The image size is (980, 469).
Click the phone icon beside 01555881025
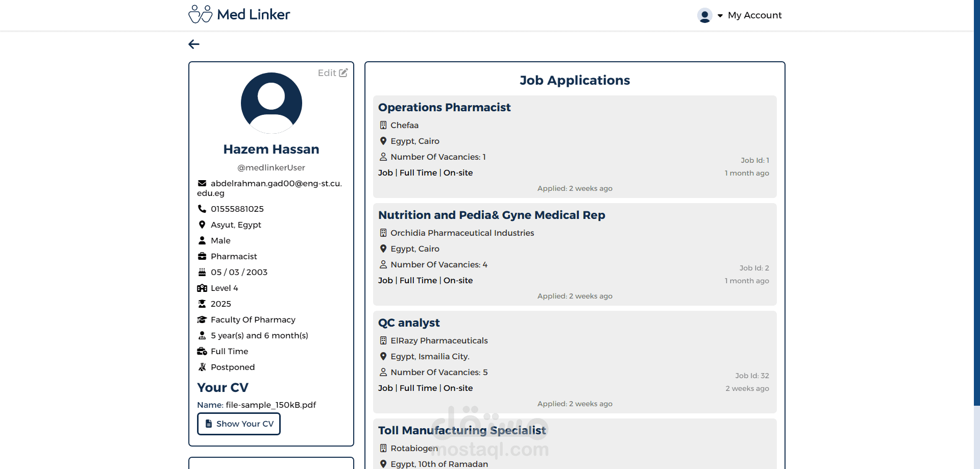click(x=202, y=209)
